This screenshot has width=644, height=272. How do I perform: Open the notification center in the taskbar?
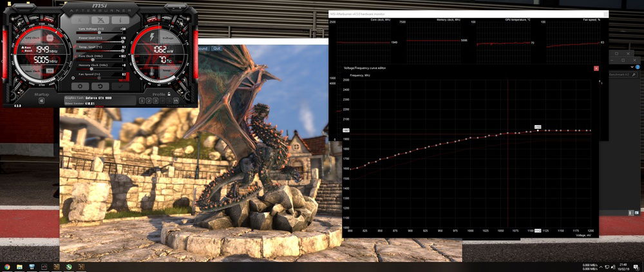637,266
